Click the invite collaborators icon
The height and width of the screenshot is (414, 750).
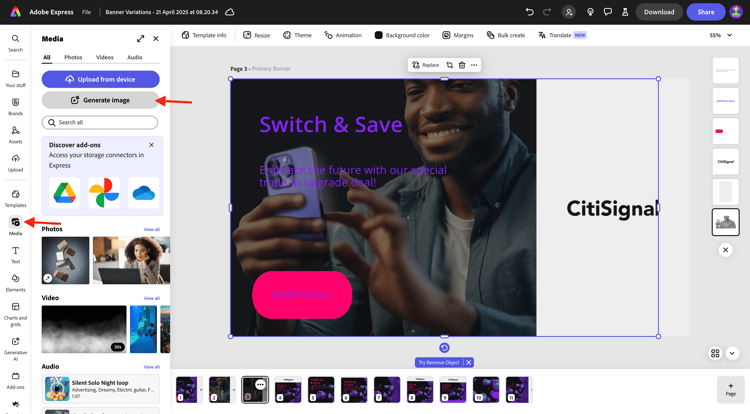(569, 12)
